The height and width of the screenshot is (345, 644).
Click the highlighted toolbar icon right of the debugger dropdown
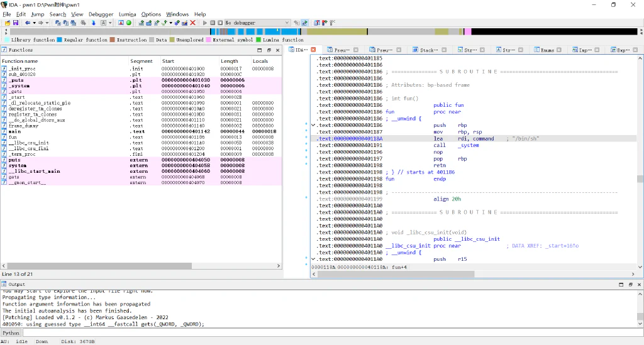(x=305, y=23)
